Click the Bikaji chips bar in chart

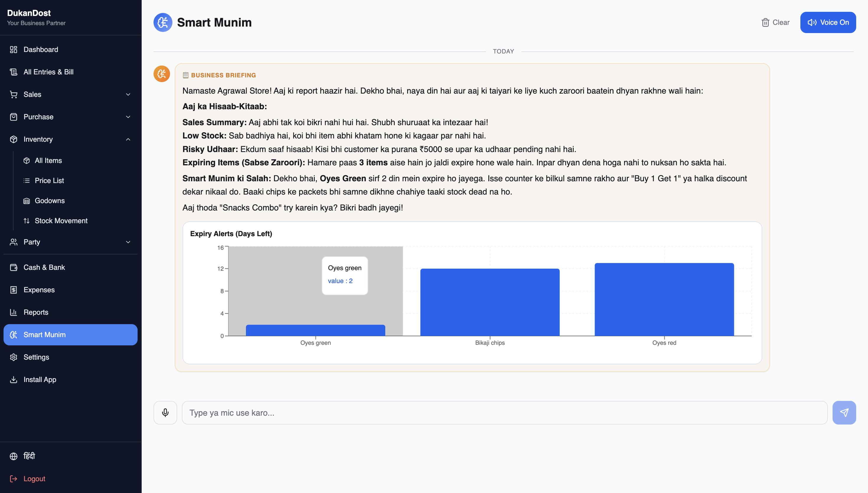(x=490, y=302)
